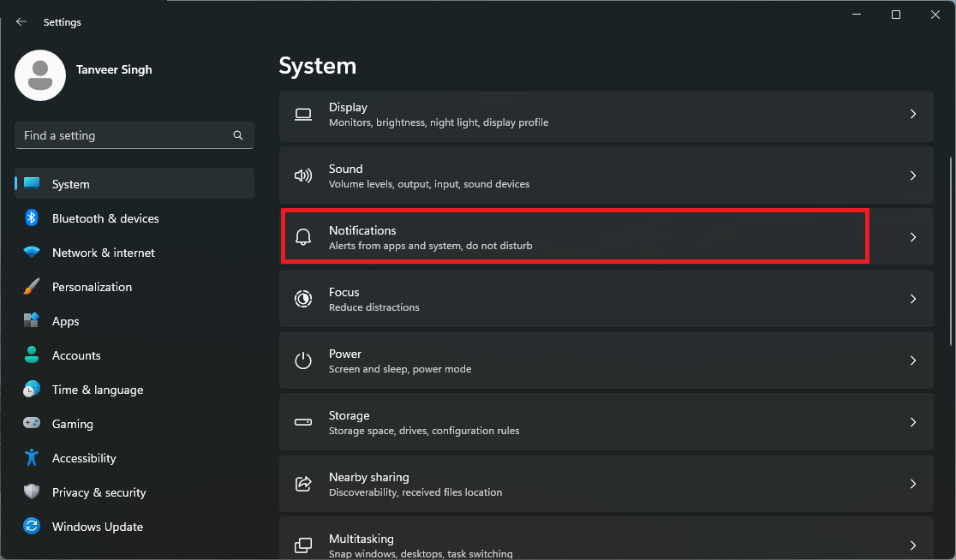Screen dimensions: 956x560
Task: Click the Personalization paintbrush icon
Action: [x=32, y=287]
